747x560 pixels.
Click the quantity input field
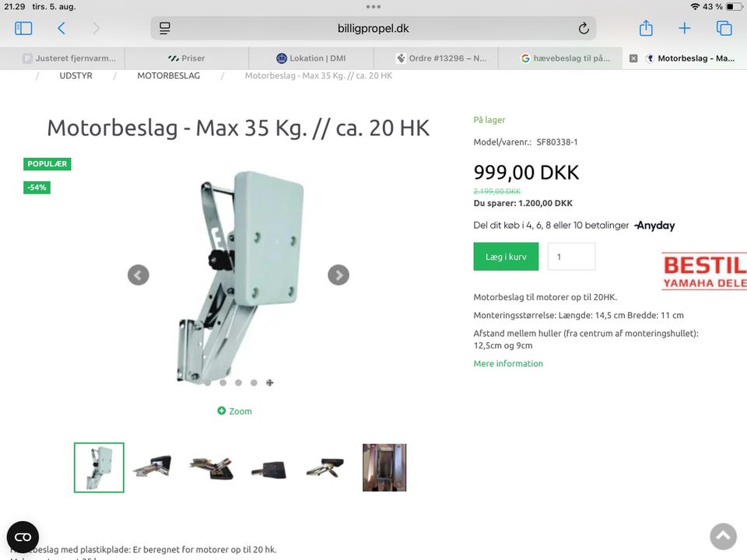pyautogui.click(x=571, y=257)
